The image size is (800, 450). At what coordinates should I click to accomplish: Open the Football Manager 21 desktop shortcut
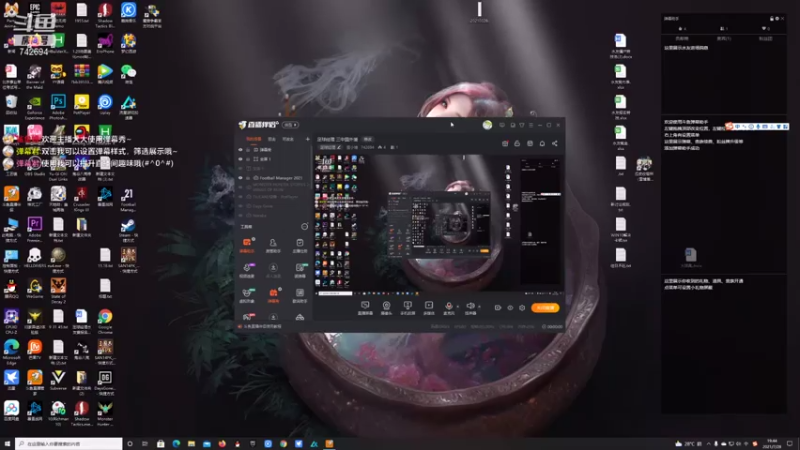(128, 198)
